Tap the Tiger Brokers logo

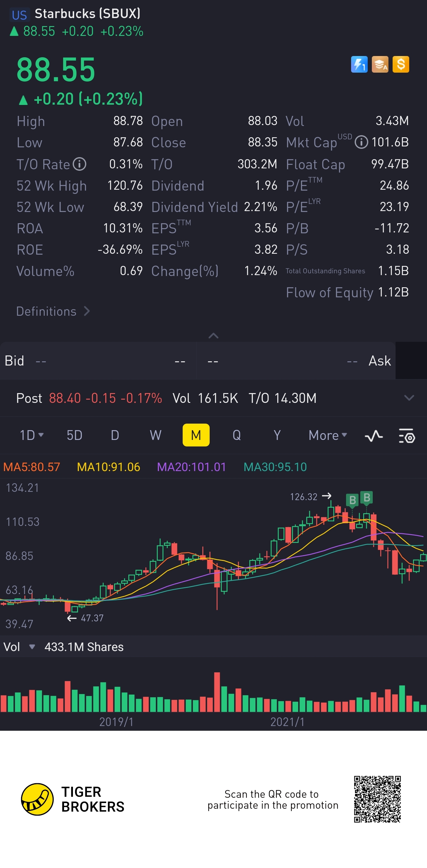click(73, 799)
